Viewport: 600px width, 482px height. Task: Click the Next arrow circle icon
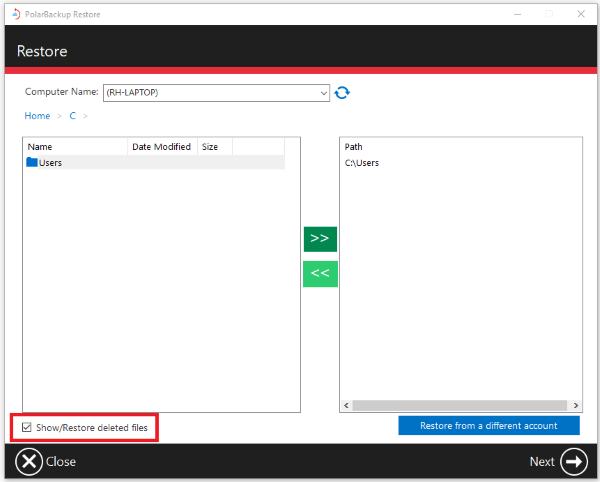(x=574, y=461)
